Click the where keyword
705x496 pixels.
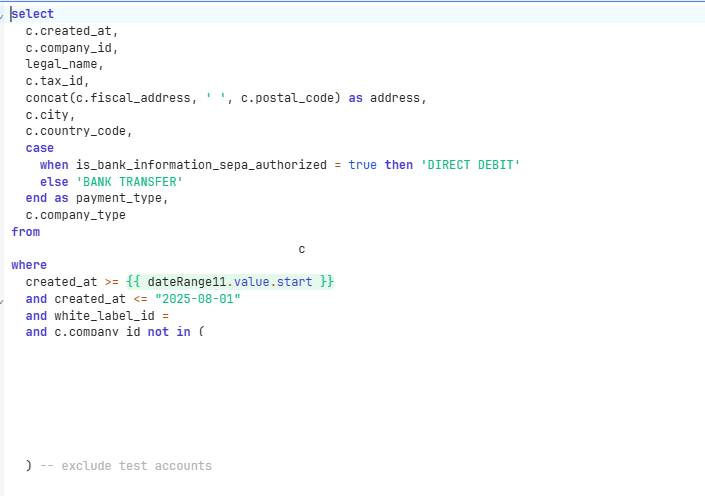29,265
